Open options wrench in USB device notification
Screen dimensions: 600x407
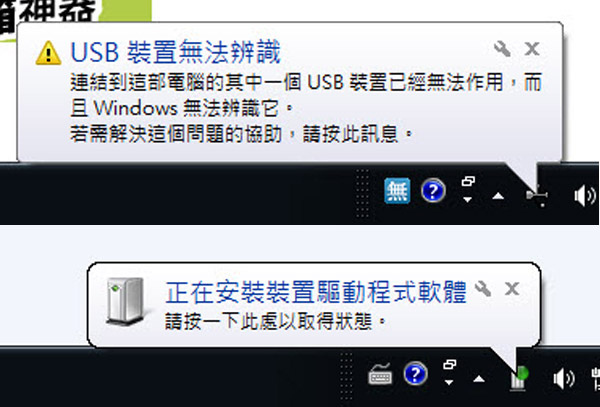pos(502,49)
